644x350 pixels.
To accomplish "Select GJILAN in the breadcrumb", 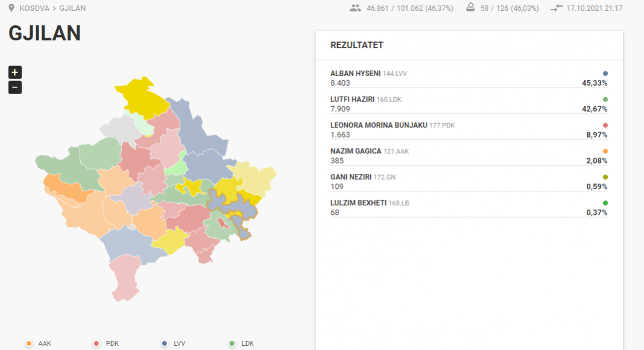I will pos(72,8).
